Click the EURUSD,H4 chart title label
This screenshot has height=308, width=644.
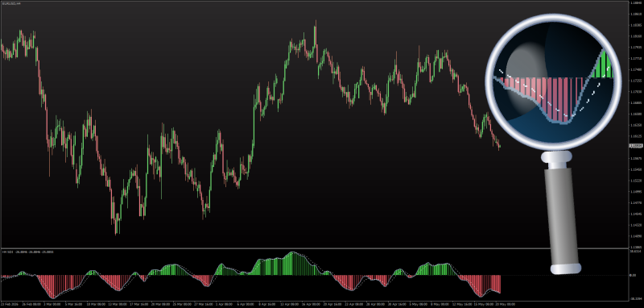click(11, 3)
